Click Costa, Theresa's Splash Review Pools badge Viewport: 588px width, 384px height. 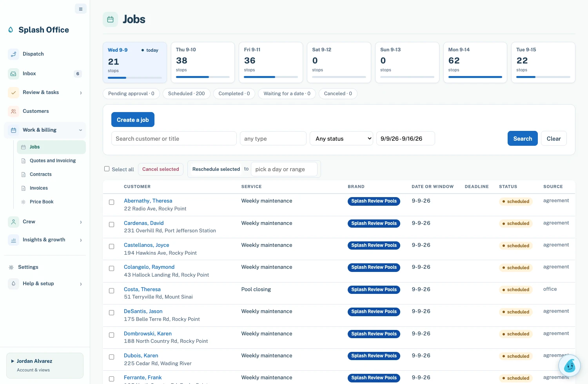point(374,290)
